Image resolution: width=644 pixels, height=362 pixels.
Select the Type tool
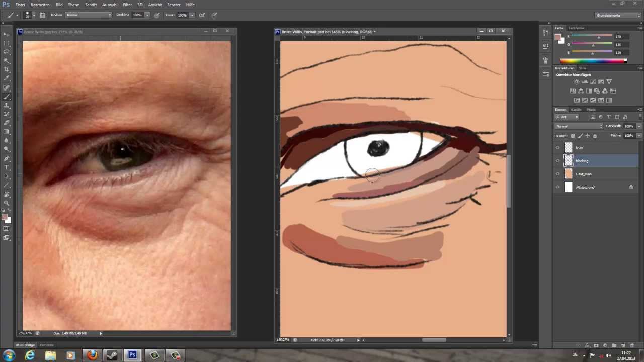(7, 167)
